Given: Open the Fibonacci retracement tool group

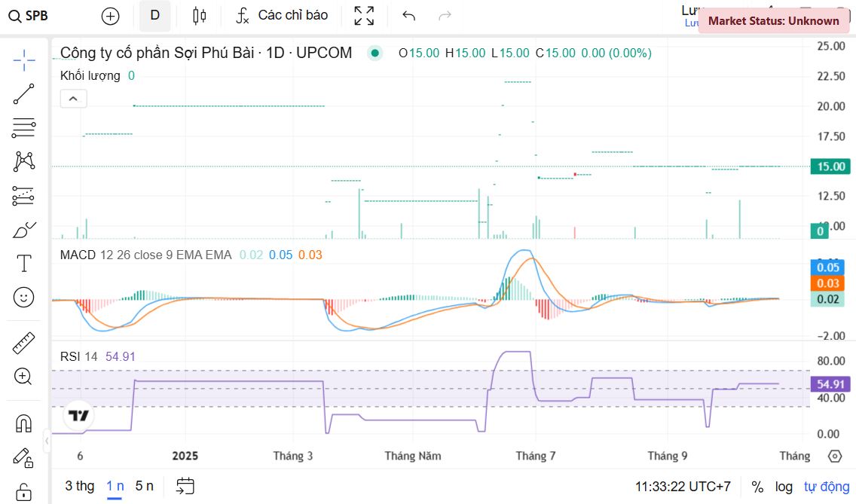Looking at the screenshot, I should pos(24,128).
